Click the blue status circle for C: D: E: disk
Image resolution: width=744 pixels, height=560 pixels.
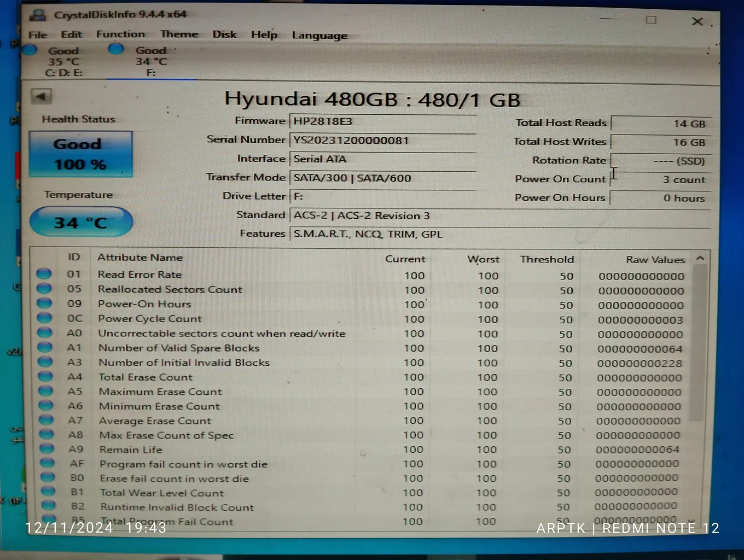tap(30, 50)
